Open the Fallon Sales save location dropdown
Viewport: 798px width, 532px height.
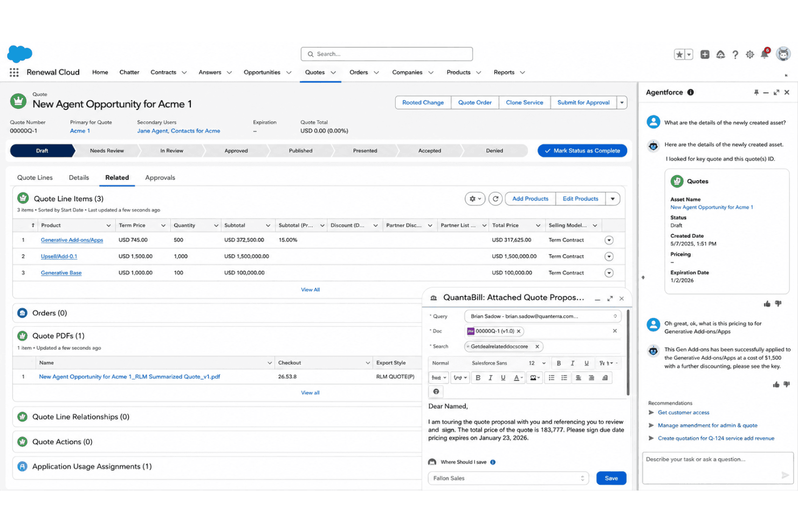tap(508, 479)
